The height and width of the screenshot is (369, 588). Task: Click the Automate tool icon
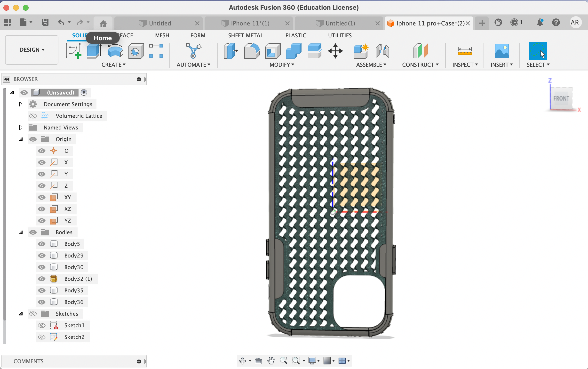coord(193,51)
